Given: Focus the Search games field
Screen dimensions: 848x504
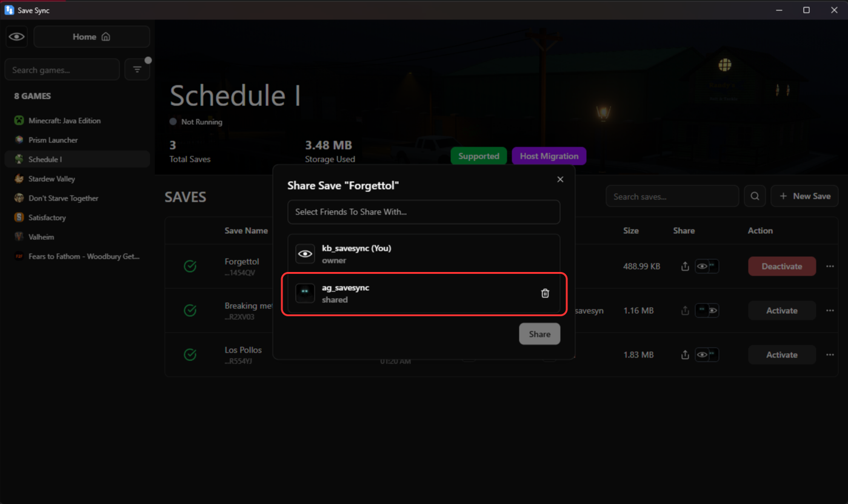Looking at the screenshot, I should (x=62, y=70).
